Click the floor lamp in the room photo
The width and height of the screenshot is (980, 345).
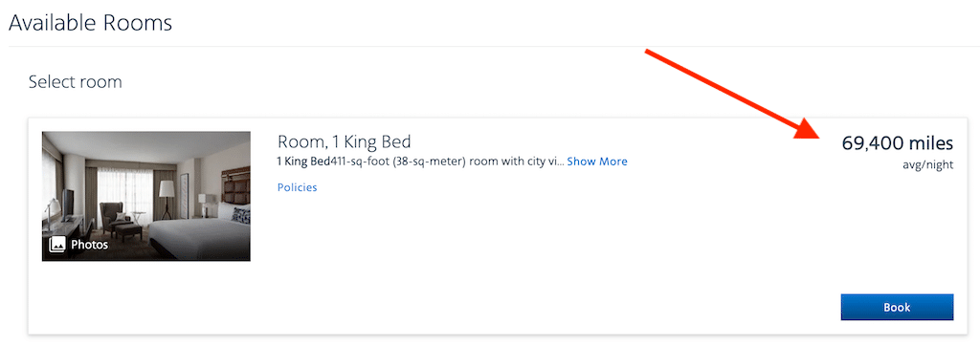[x=167, y=200]
